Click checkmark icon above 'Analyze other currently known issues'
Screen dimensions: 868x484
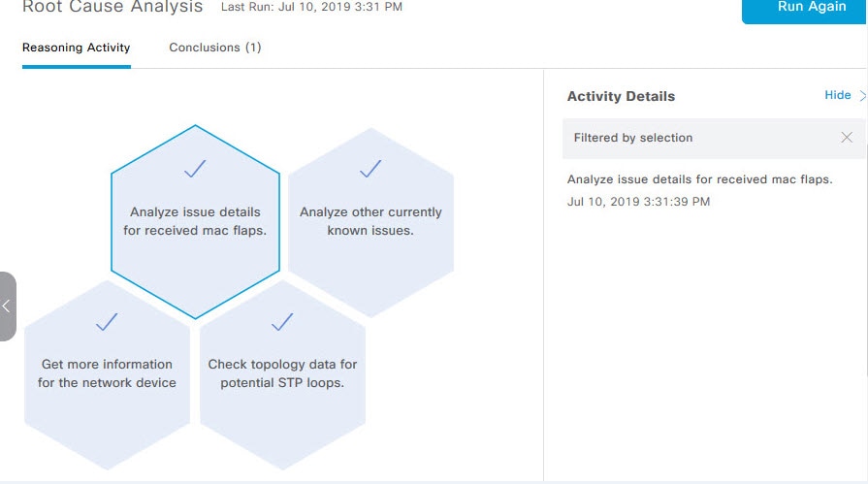pyautogui.click(x=370, y=170)
